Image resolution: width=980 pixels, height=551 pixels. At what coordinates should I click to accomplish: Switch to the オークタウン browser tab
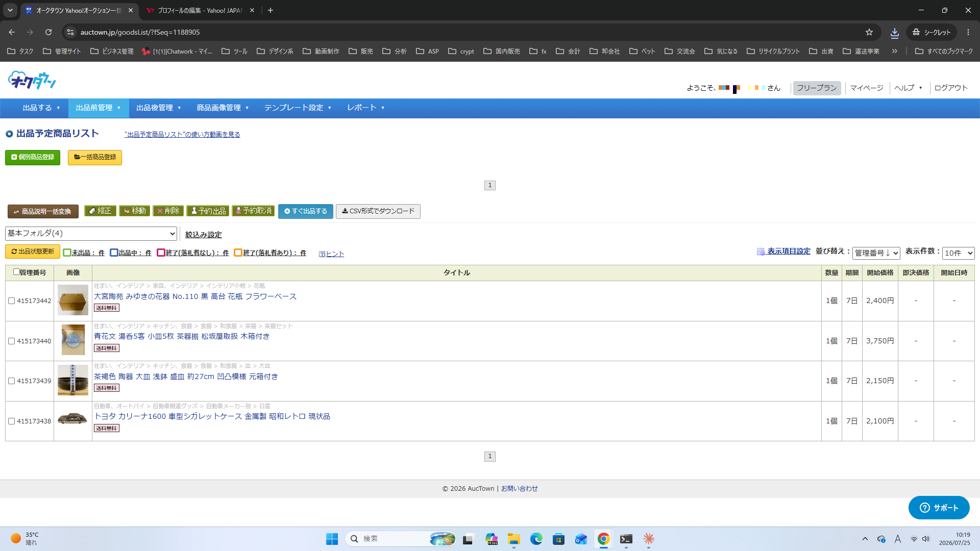click(x=79, y=10)
